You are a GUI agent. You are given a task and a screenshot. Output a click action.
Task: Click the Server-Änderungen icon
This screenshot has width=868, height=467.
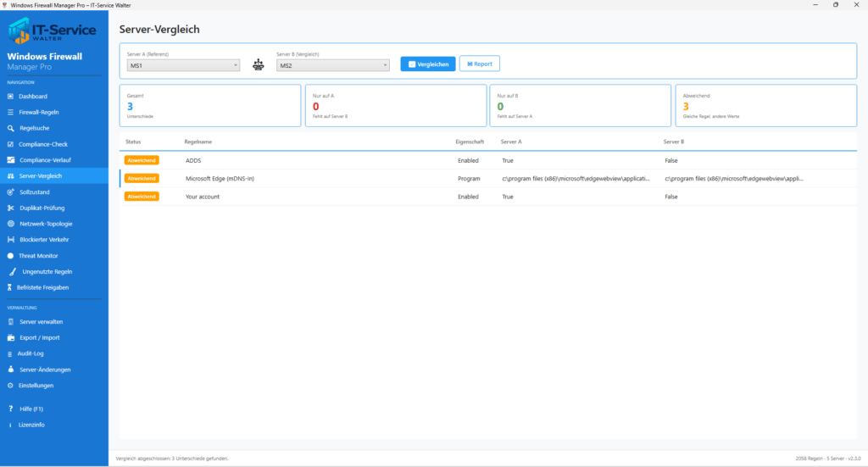point(10,370)
